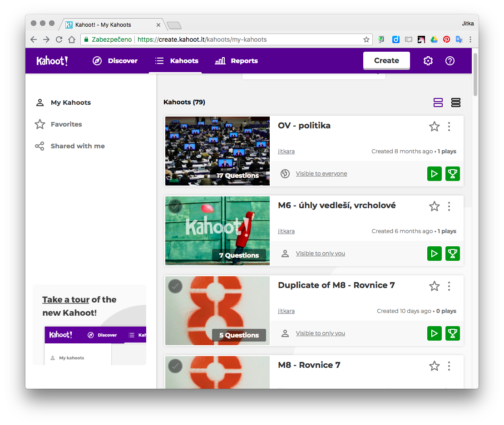
Task: Select Favorites in sidebar
Action: coord(59,124)
